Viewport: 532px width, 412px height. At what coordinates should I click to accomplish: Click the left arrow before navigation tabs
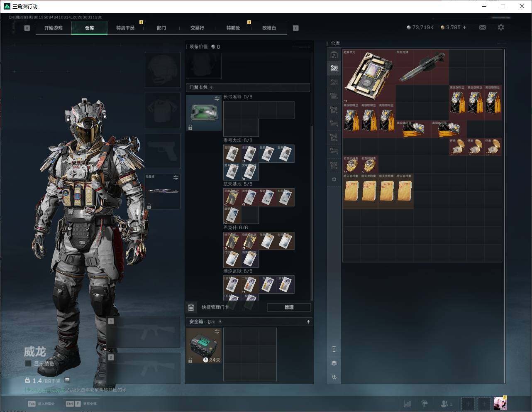27,28
